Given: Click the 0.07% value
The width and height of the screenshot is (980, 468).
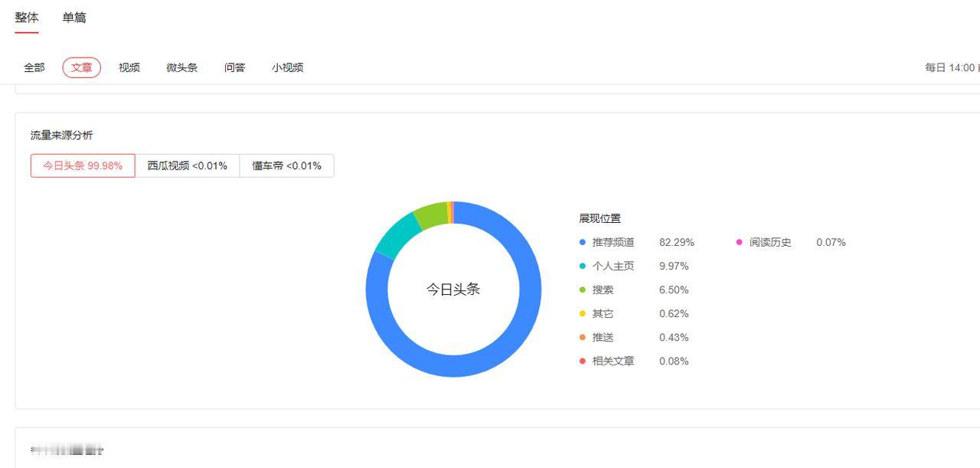Looking at the screenshot, I should coord(831,242).
